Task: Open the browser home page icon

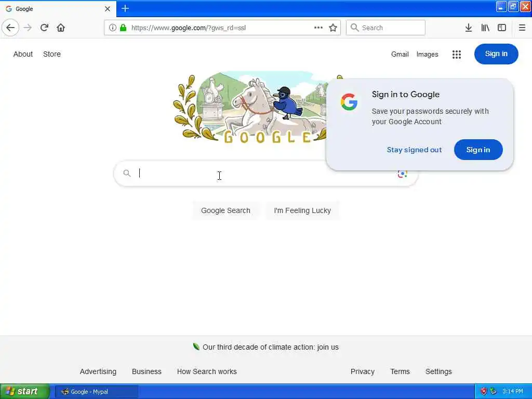Action: [x=61, y=28]
